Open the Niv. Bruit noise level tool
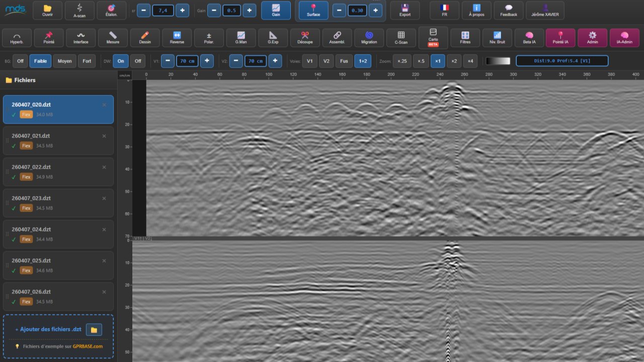The width and height of the screenshot is (644, 362). click(497, 38)
